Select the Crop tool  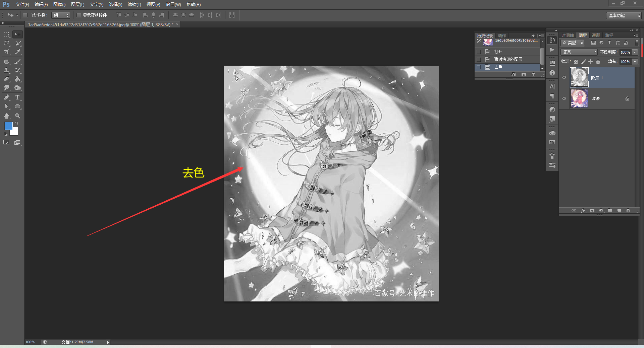pyautogui.click(x=6, y=52)
